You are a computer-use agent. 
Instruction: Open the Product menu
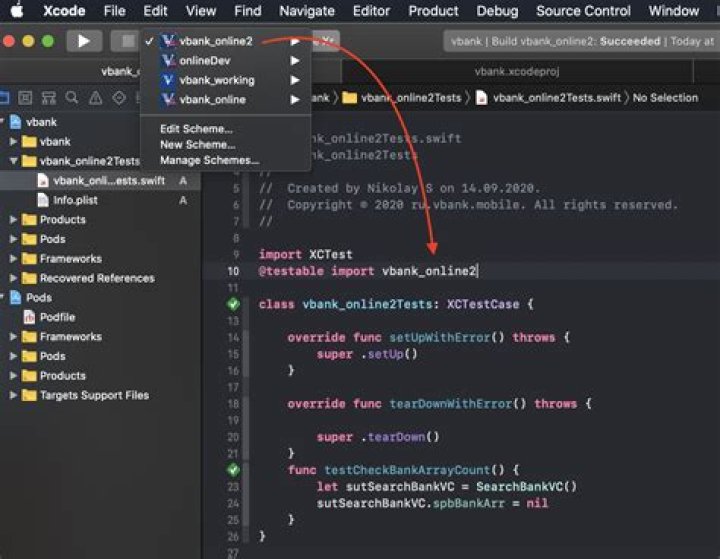pyautogui.click(x=433, y=11)
